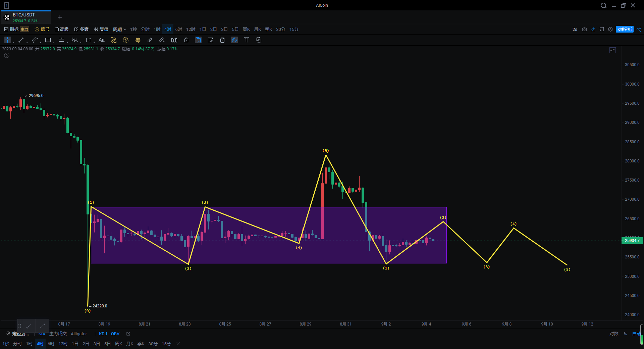Click the funnel filter icon
Screen dimensions: 644x349
pos(247,40)
